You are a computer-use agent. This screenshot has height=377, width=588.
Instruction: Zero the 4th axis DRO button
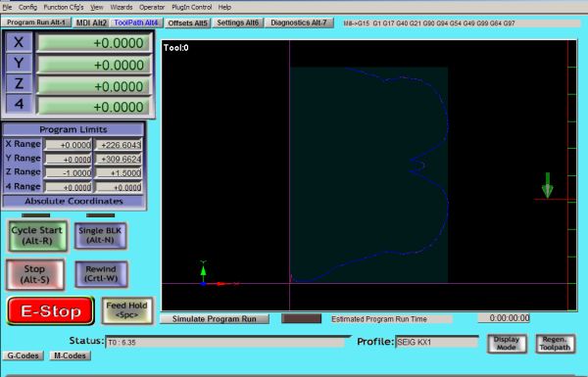(19, 104)
